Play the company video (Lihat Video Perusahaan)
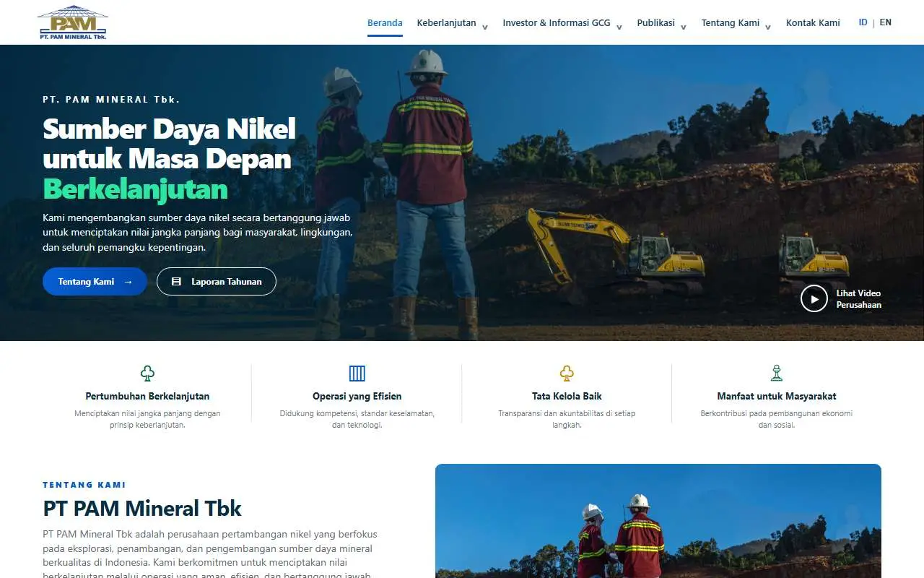This screenshot has width=924, height=578. coord(814,298)
